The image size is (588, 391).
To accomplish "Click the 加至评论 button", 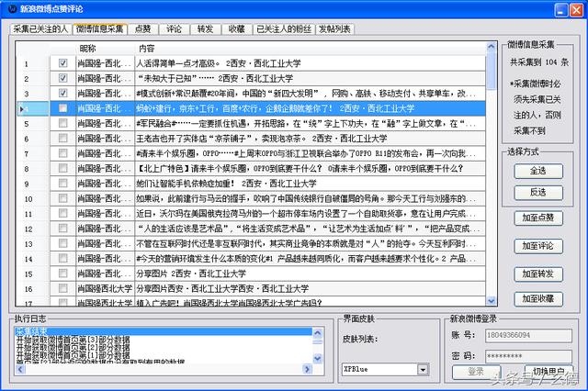I will pos(538,246).
